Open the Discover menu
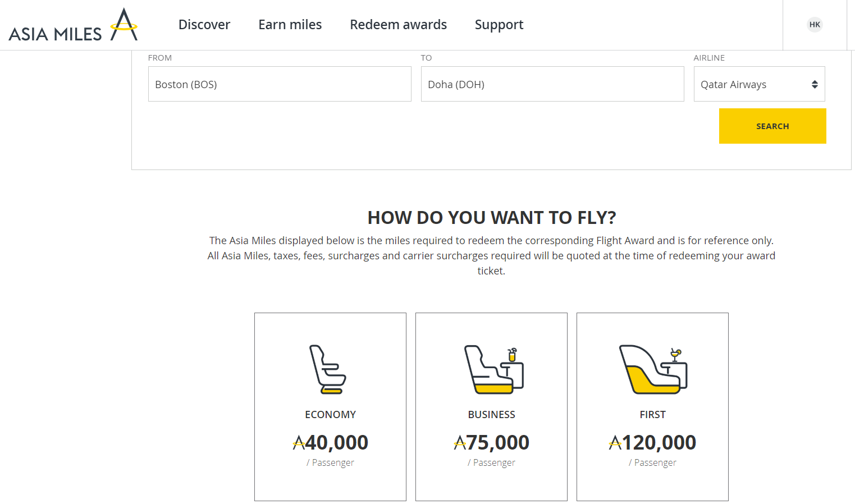855x504 pixels. tap(204, 25)
